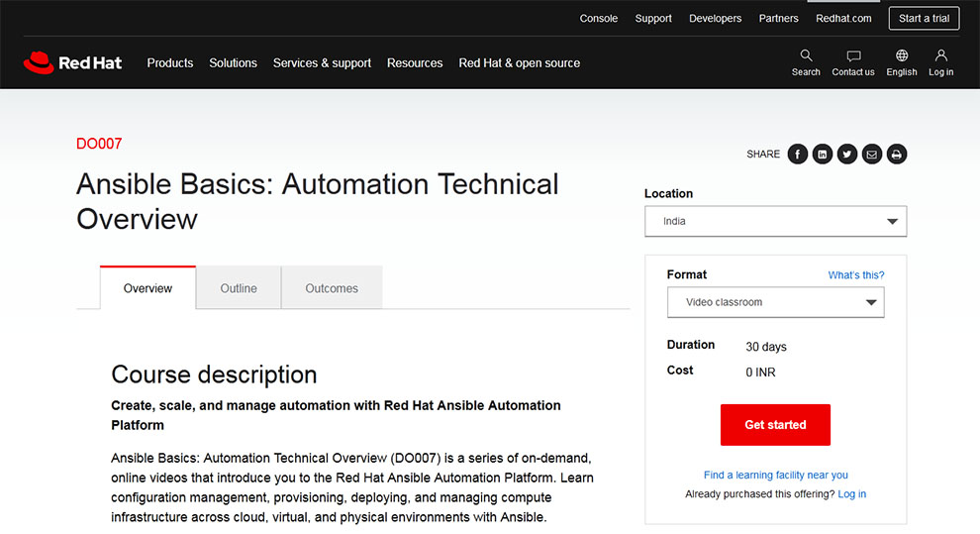Screen dimensions: 980x534
Task: Open the Search magnifier icon
Action: tap(806, 55)
